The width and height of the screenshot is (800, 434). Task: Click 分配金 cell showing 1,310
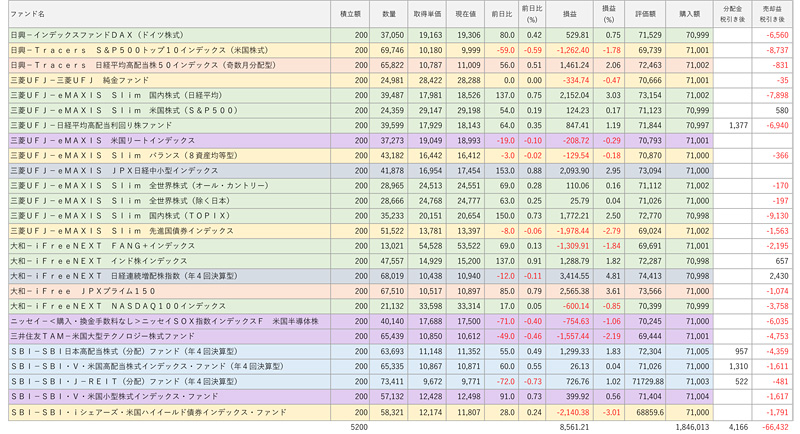click(x=738, y=366)
